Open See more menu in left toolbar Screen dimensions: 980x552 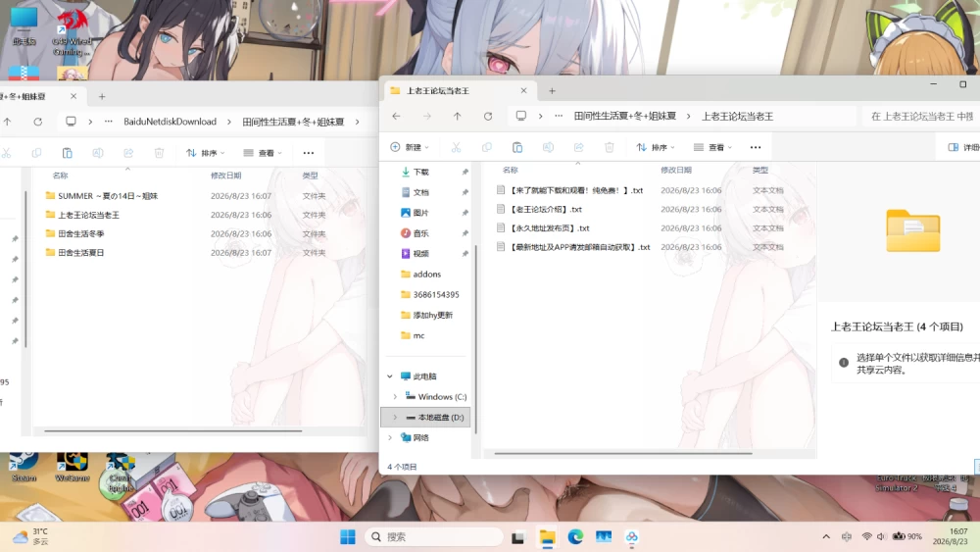point(309,153)
